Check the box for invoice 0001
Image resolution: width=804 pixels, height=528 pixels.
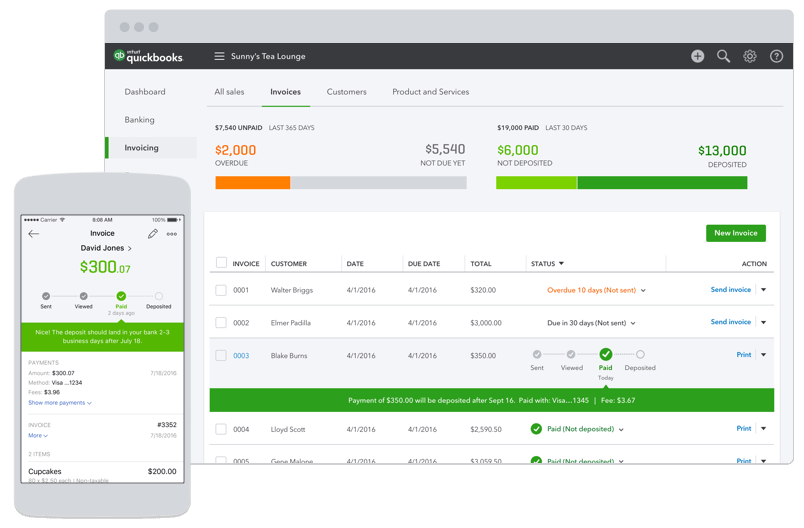tap(221, 290)
